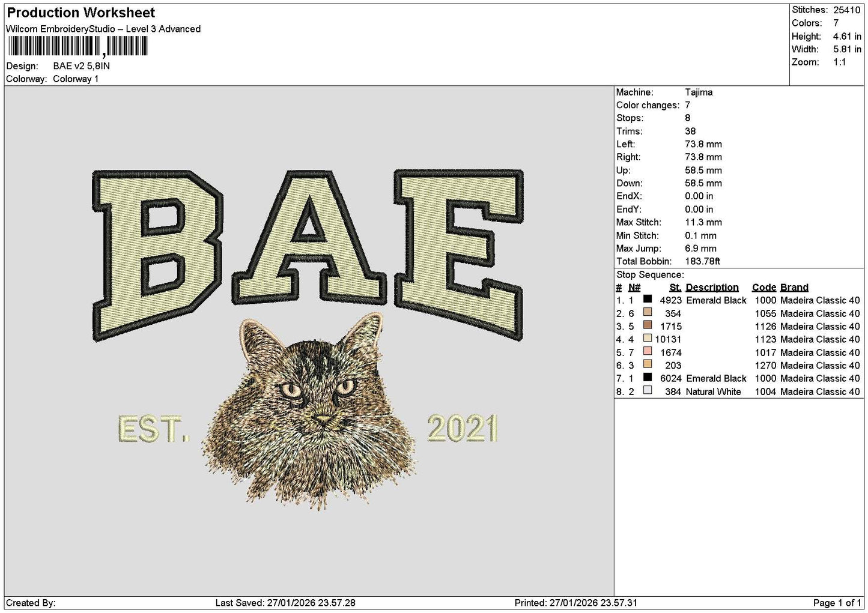The width and height of the screenshot is (868, 613).
Task: Click the 2021 stitched text in preview
Action: pos(463,428)
